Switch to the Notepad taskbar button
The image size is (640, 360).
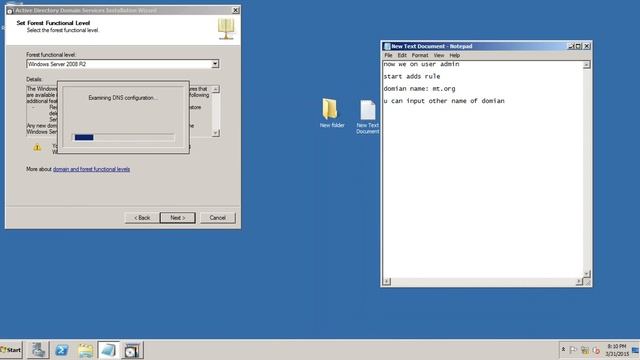[109, 350]
